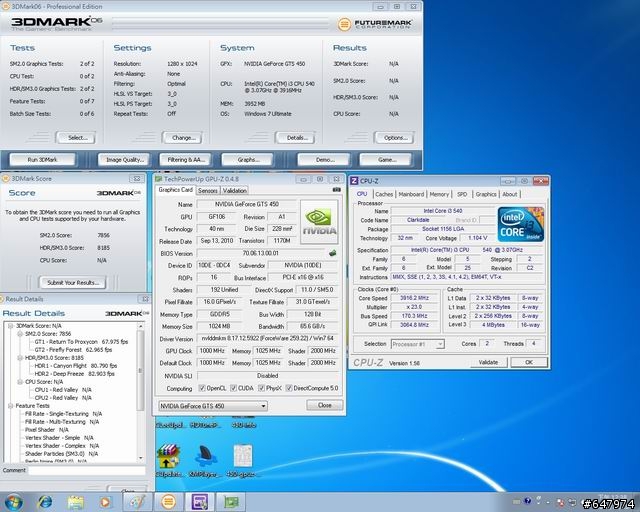The height and width of the screenshot is (512, 640).
Task: Toggle the DirectCompute 5.0 checkbox
Action: pos(289,388)
